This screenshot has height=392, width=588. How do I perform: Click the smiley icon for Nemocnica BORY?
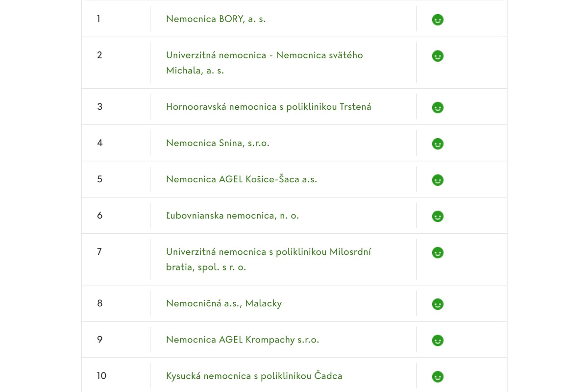(438, 20)
